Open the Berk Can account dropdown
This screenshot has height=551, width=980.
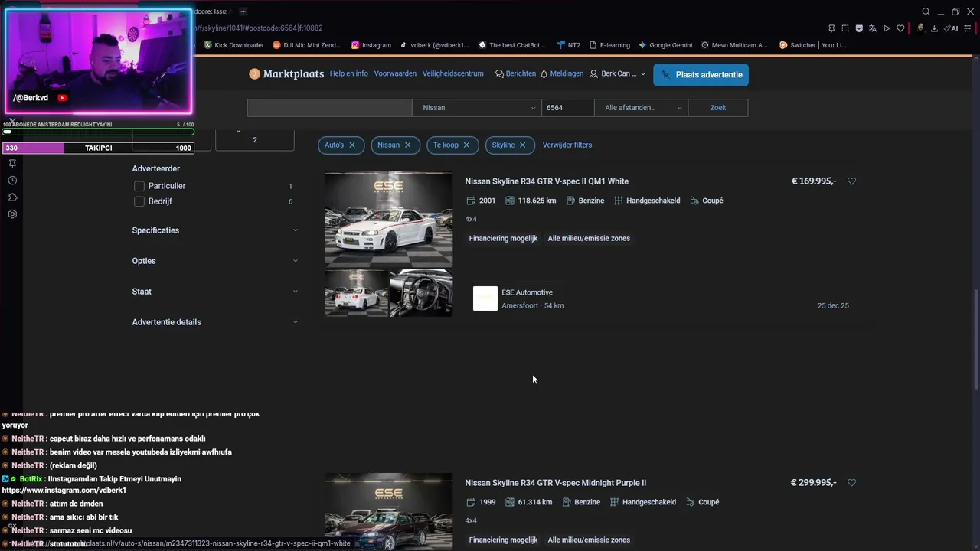click(618, 74)
